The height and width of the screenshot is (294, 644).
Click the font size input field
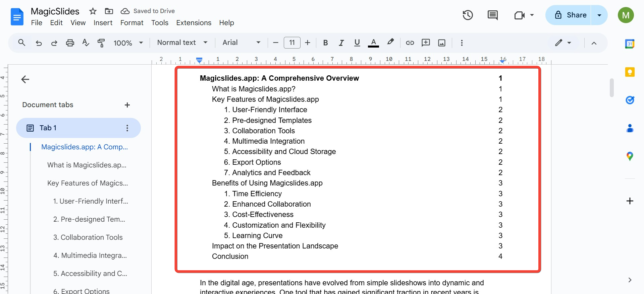[292, 43]
